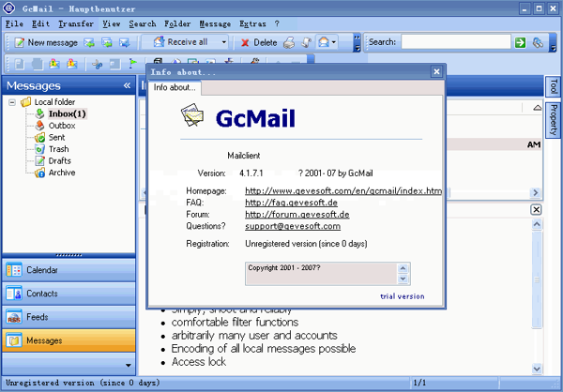Select the 'Info about...' tab

click(x=175, y=87)
